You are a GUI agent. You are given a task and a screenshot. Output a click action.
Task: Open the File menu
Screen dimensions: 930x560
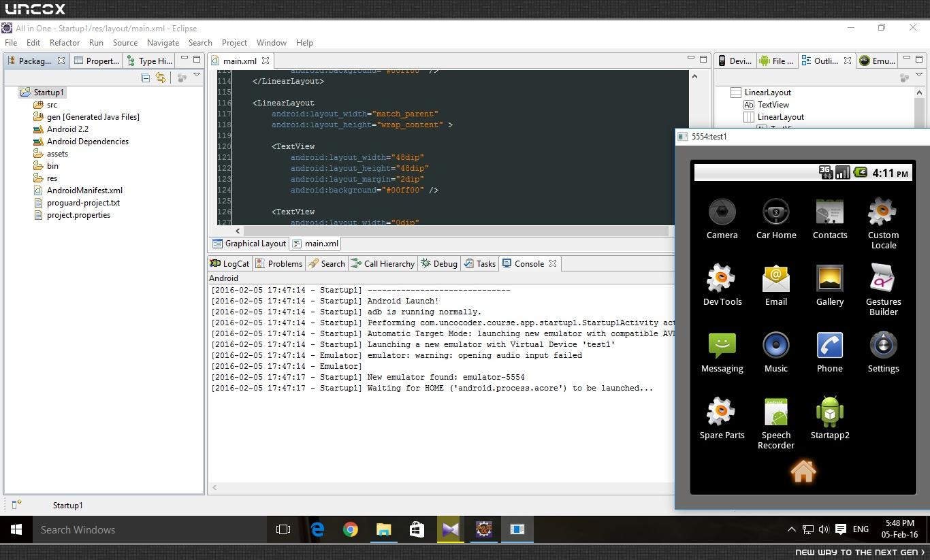pos(11,42)
